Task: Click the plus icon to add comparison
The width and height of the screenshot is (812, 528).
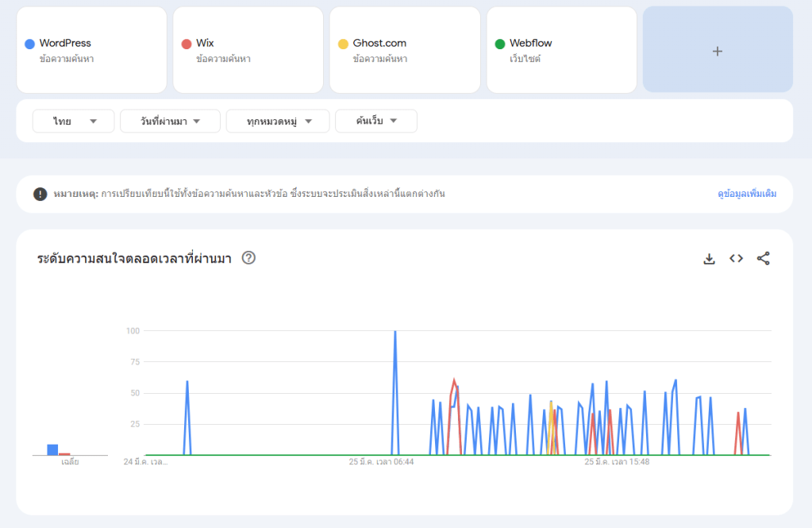Action: pos(717,51)
